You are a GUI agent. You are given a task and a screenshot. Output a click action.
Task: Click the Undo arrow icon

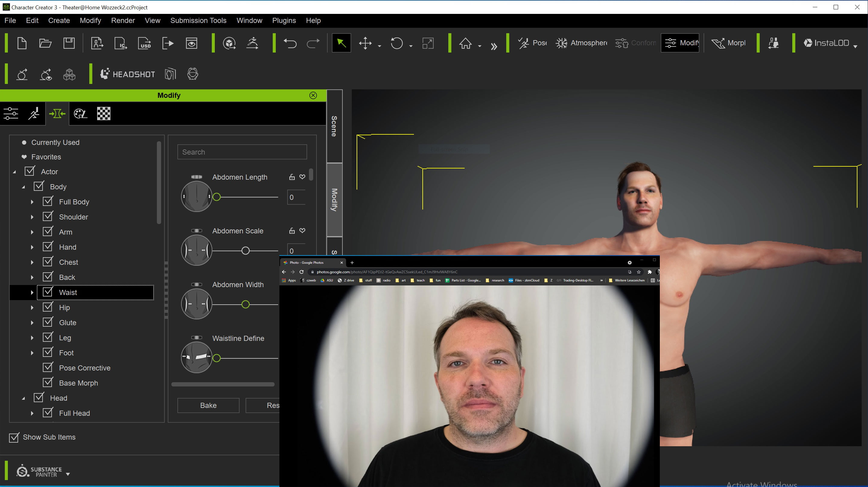coord(290,43)
